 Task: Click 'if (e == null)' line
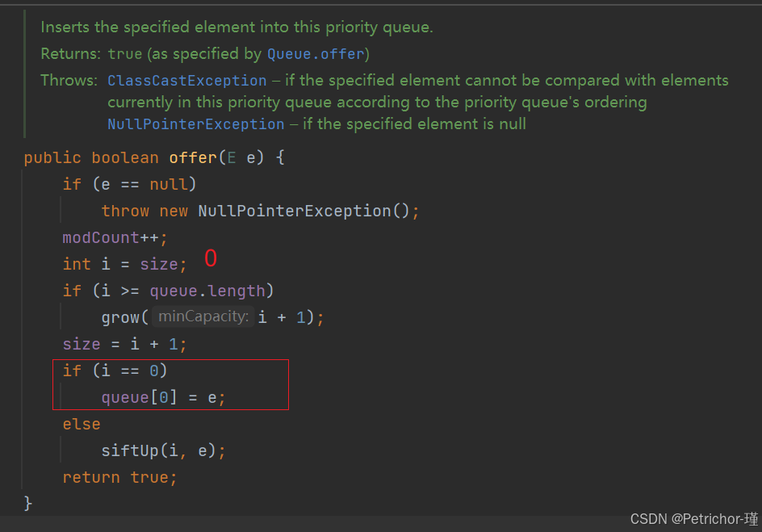tap(129, 185)
